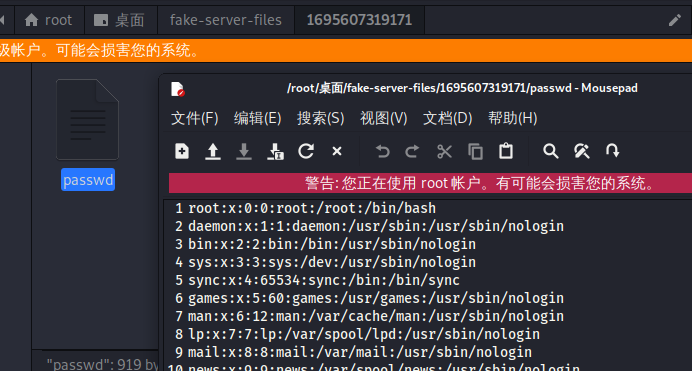Image resolution: width=692 pixels, height=371 pixels.
Task: Create a new document in Mousepad
Action: click(x=182, y=151)
